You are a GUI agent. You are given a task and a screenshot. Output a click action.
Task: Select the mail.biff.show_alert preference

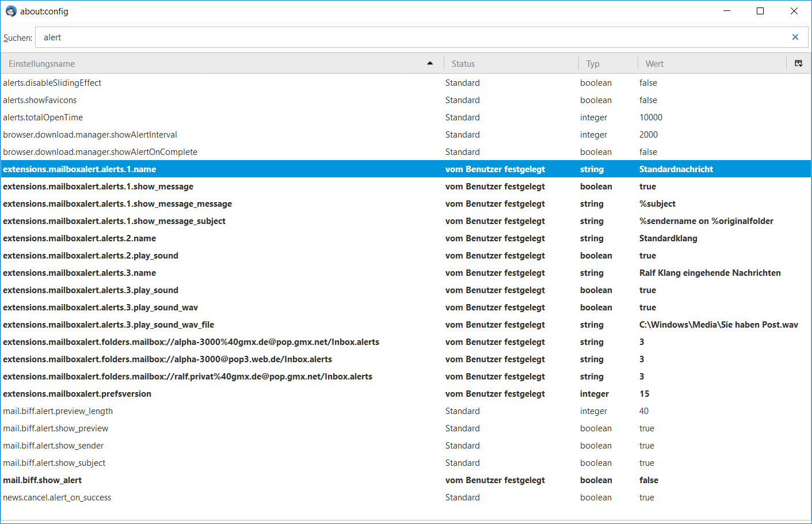[406, 480]
